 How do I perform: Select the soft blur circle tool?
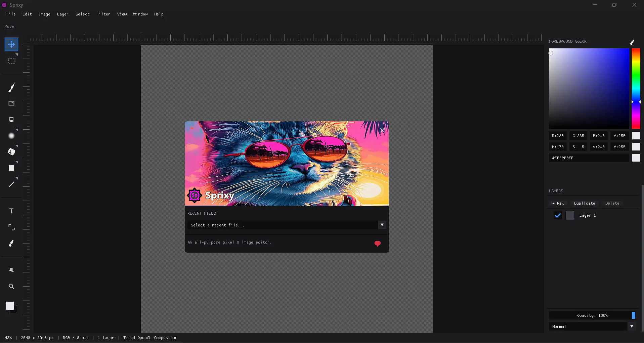click(x=11, y=136)
